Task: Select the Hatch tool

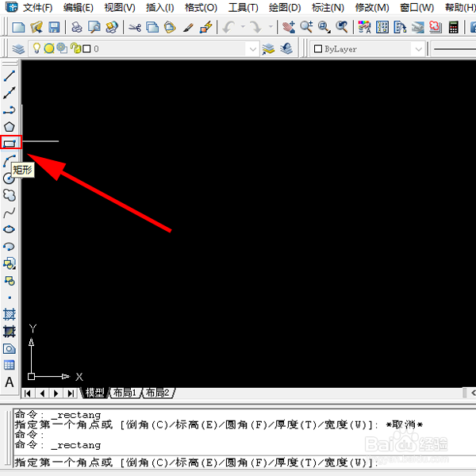Action: click(x=9, y=314)
